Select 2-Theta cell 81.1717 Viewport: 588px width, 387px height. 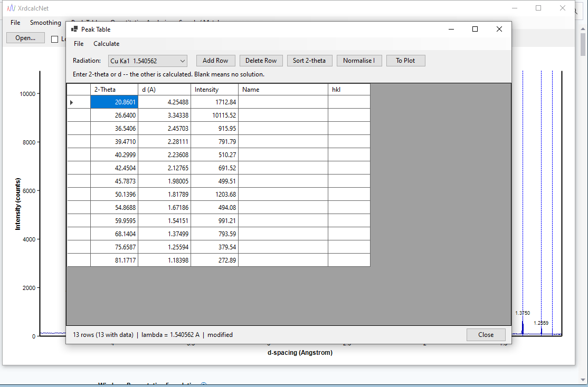coord(114,260)
